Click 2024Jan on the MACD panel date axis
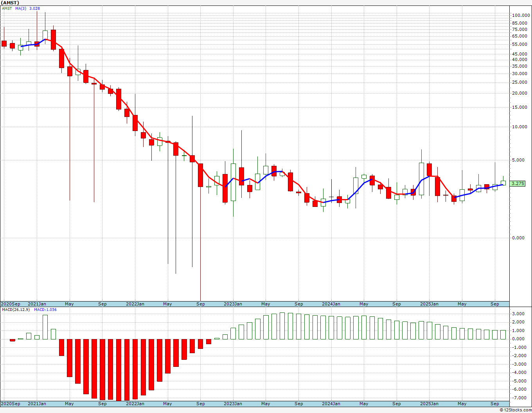 331,404
